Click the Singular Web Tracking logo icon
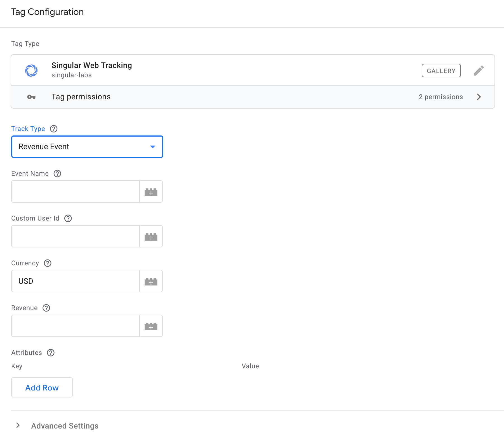The width and height of the screenshot is (504, 440). click(31, 71)
